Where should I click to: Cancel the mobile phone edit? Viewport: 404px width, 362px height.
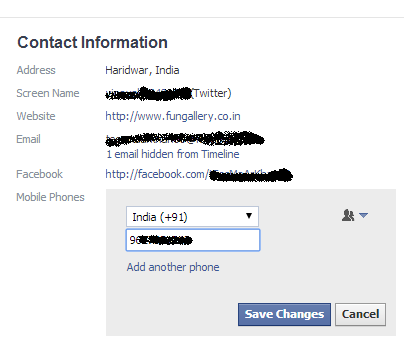pyautogui.click(x=360, y=314)
